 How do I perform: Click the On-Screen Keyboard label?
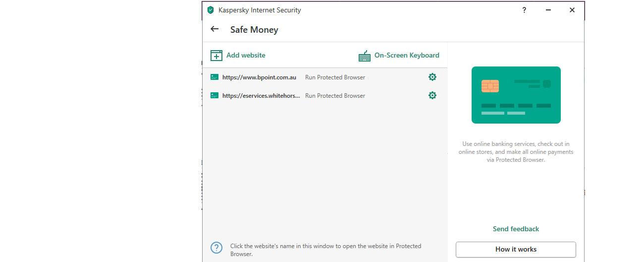(407, 56)
